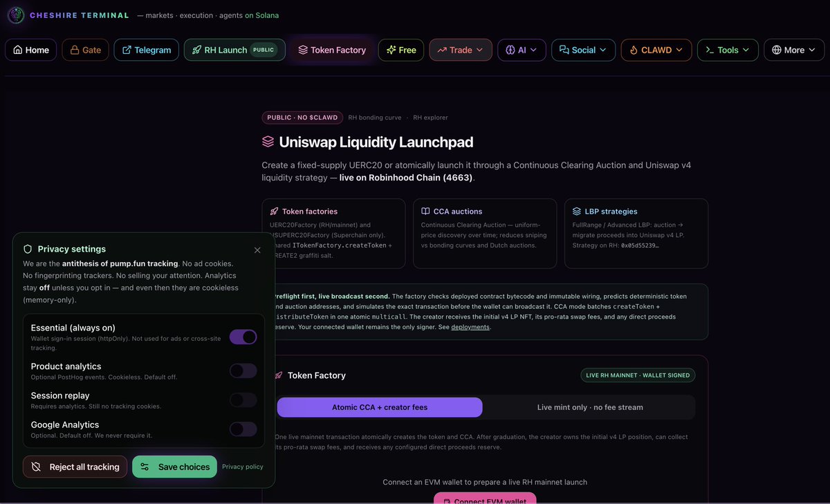Open the deployments link
The image size is (830, 504).
coord(470,327)
